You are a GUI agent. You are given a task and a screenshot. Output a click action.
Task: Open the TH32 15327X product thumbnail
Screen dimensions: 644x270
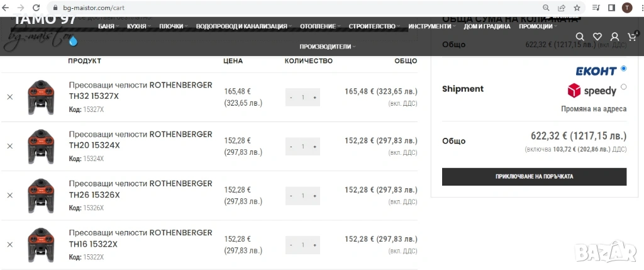[42, 98]
